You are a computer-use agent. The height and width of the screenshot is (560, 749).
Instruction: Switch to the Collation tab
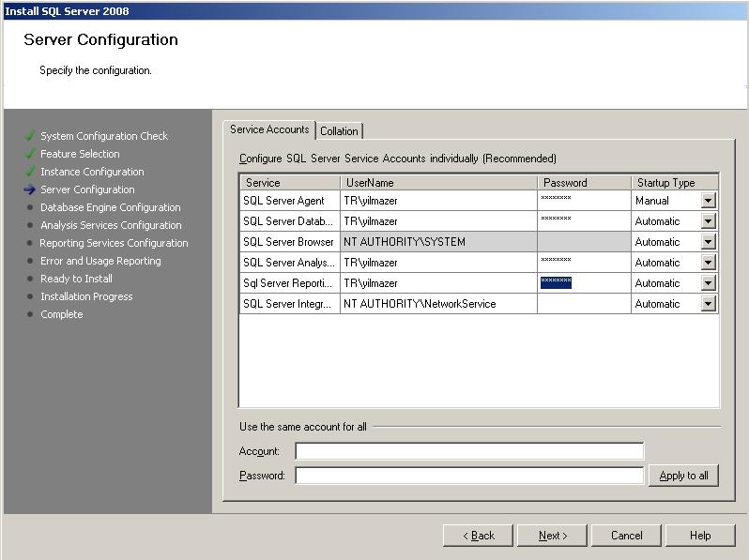tap(339, 130)
